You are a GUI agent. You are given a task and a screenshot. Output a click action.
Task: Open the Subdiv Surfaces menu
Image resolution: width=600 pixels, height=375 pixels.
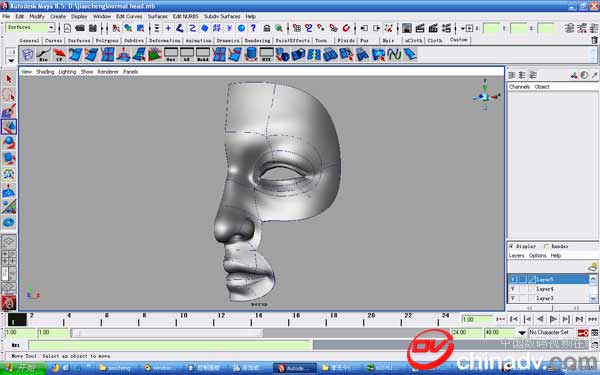pyautogui.click(x=222, y=16)
